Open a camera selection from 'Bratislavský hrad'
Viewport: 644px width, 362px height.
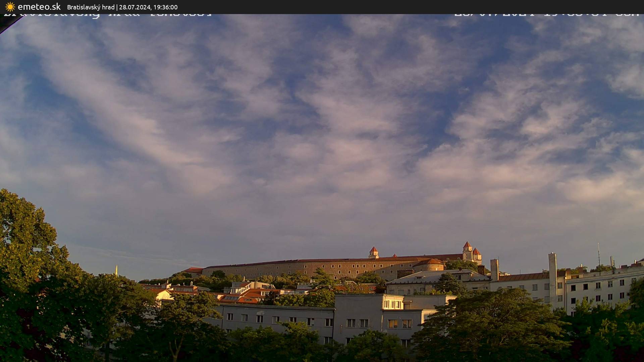(91, 7)
